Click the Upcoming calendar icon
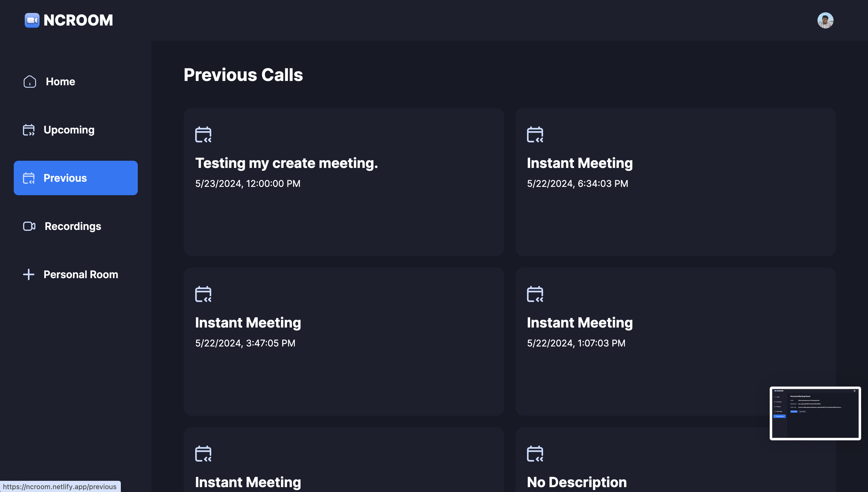The image size is (868, 492). coord(29,130)
